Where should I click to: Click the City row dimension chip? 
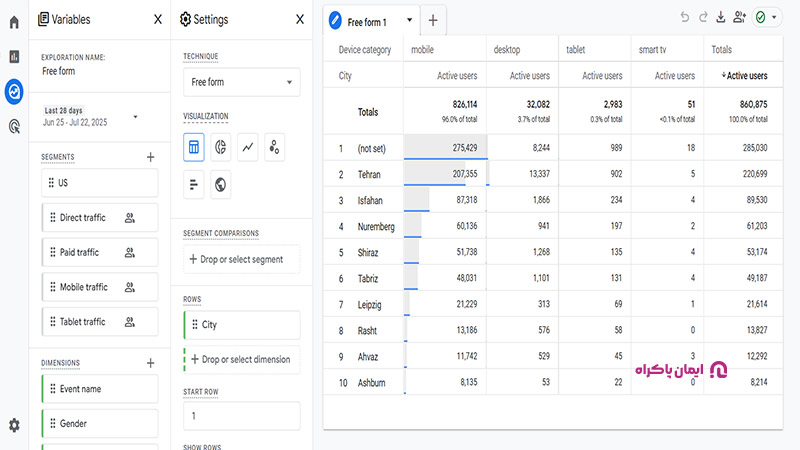pyautogui.click(x=242, y=325)
